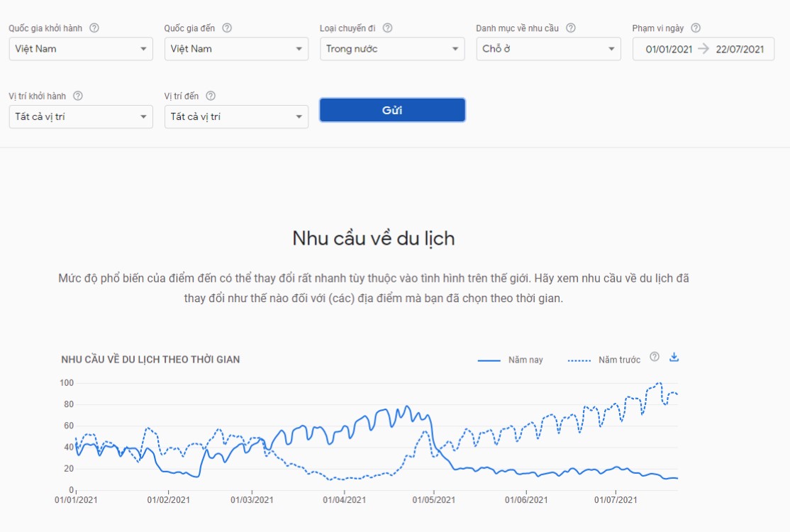Expand the Quốc gia đến dropdown
Screen dimensions: 790x532
236,49
